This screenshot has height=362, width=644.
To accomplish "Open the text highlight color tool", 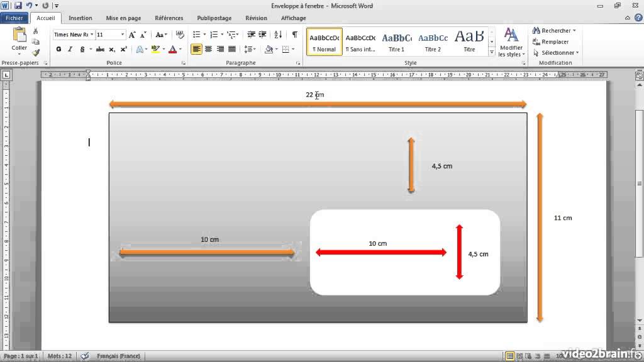I will [x=155, y=49].
